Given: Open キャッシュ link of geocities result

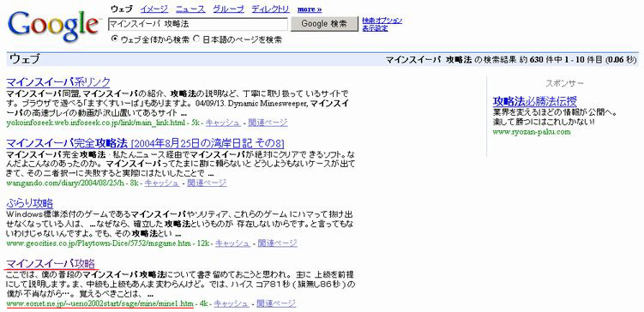Looking at the screenshot, I should pos(232,243).
